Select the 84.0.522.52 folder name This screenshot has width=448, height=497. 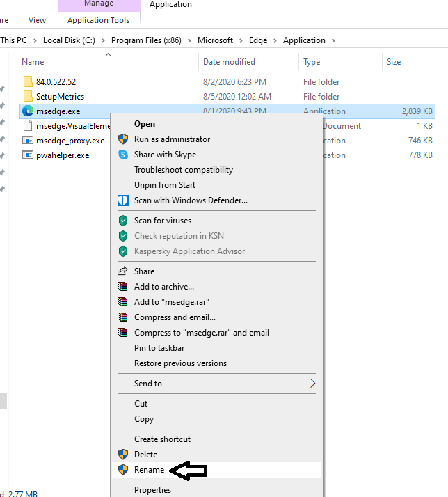pos(56,81)
